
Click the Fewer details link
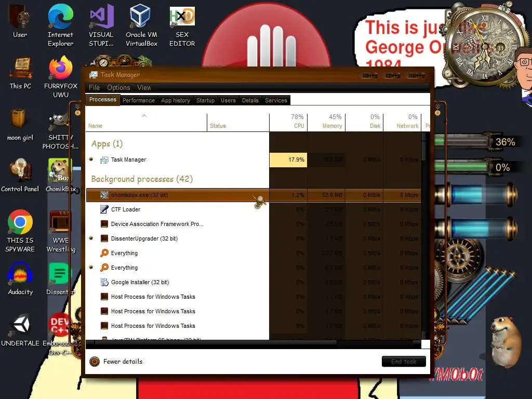pos(123,362)
